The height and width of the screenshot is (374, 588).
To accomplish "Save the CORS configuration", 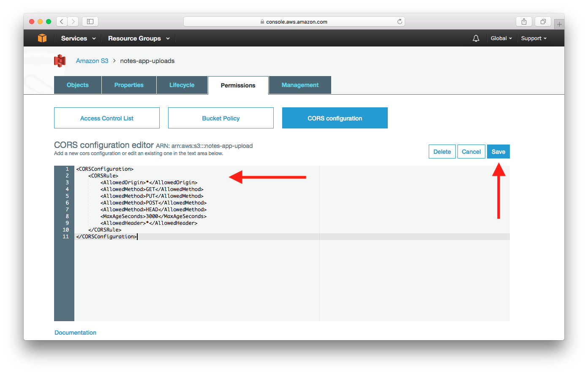I will pos(498,152).
